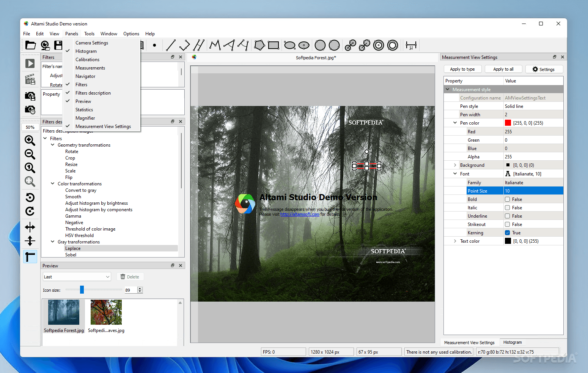The image size is (588, 373).
Task: Select the scale bar ruler tool
Action: tap(411, 45)
